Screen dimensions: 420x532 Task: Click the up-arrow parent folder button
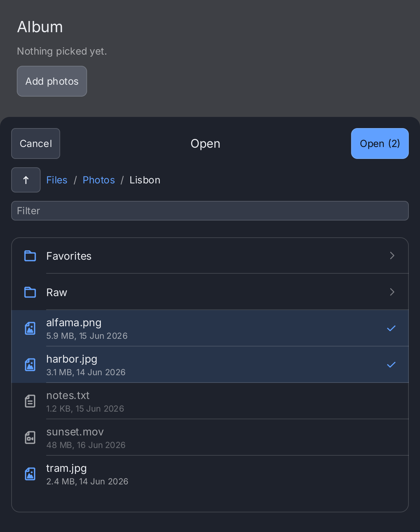point(26,180)
